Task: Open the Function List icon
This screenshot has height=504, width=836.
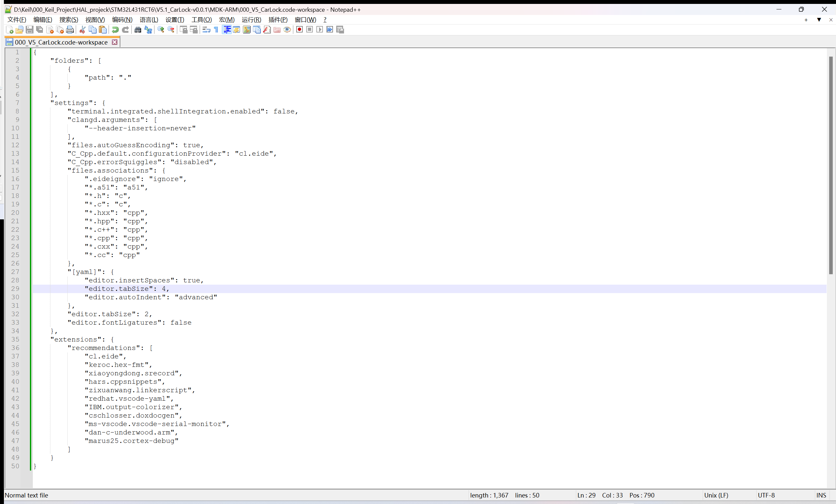Action: (267, 30)
